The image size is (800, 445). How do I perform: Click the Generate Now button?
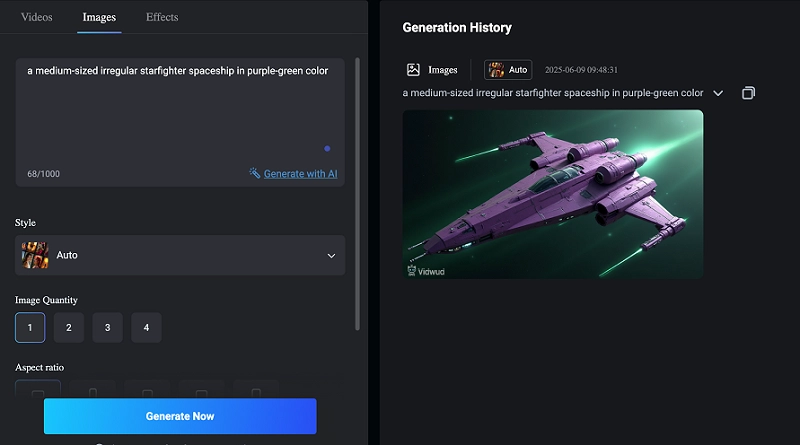180,416
